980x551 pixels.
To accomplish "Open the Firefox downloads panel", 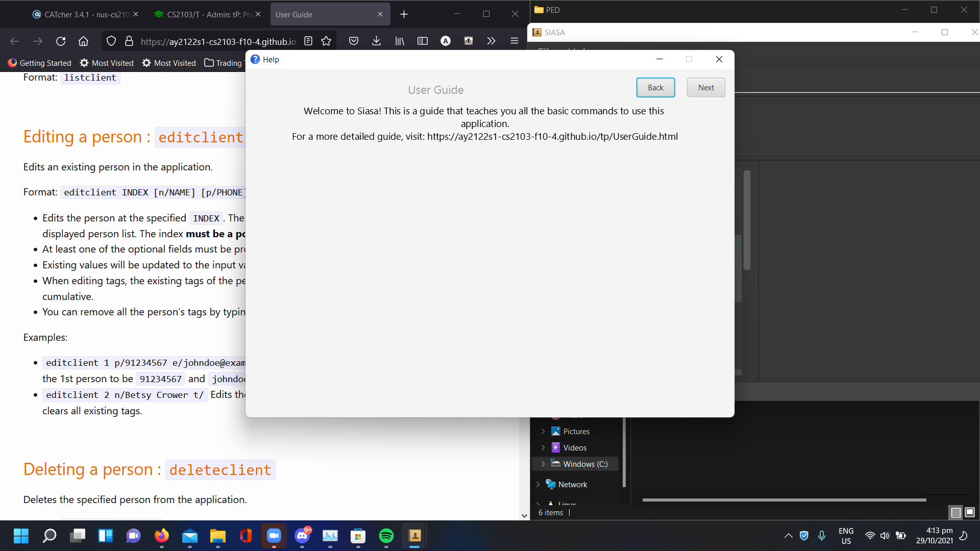I will (376, 41).
